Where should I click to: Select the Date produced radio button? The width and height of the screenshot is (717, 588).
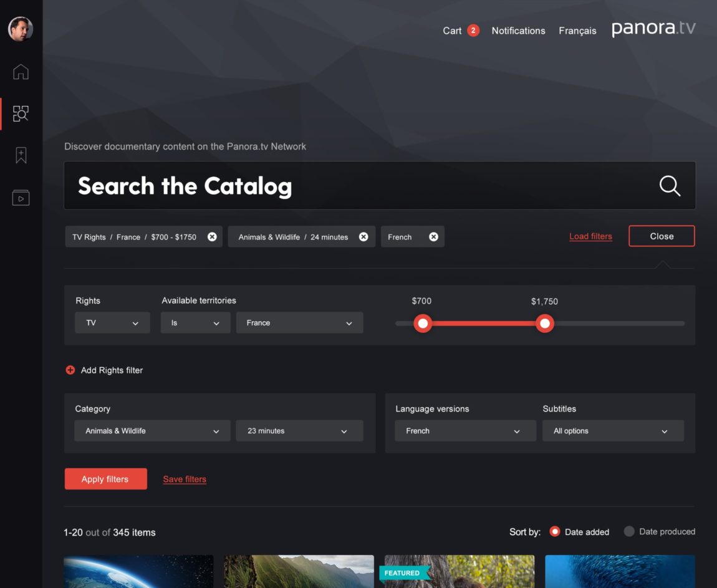pyautogui.click(x=629, y=531)
